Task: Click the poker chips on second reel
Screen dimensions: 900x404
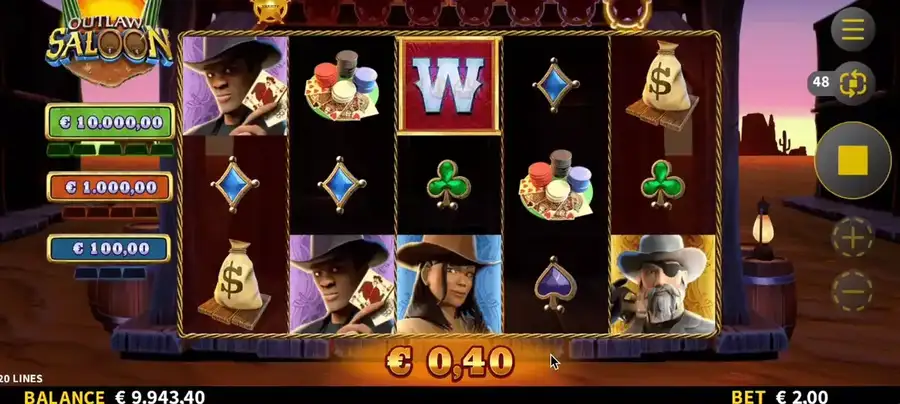Action: (343, 86)
